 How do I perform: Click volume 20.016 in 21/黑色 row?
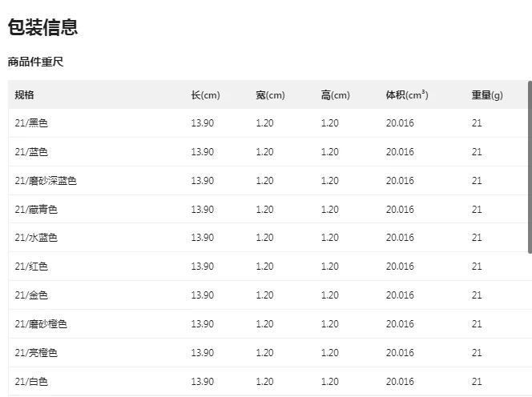click(400, 123)
